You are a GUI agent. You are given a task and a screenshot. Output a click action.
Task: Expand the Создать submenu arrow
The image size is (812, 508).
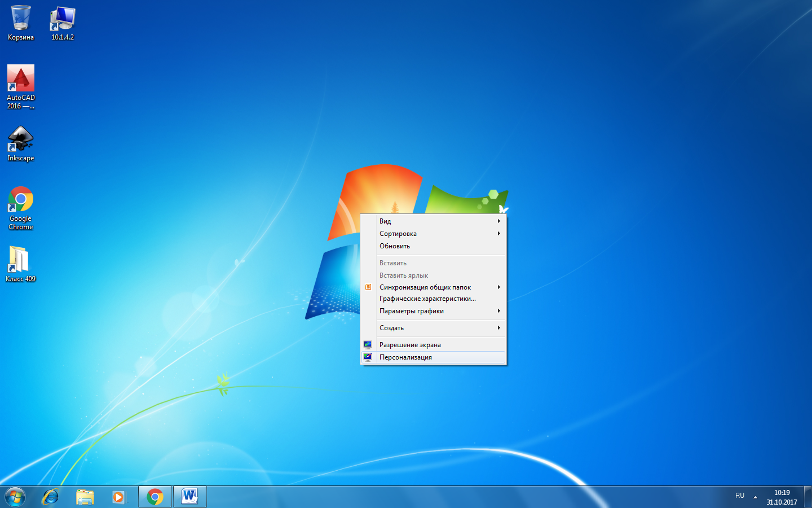(x=498, y=328)
